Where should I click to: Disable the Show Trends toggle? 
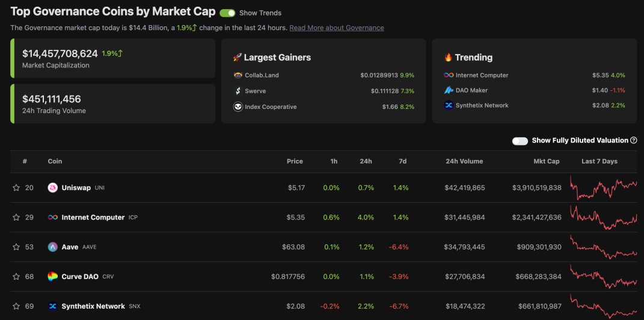[x=227, y=13]
